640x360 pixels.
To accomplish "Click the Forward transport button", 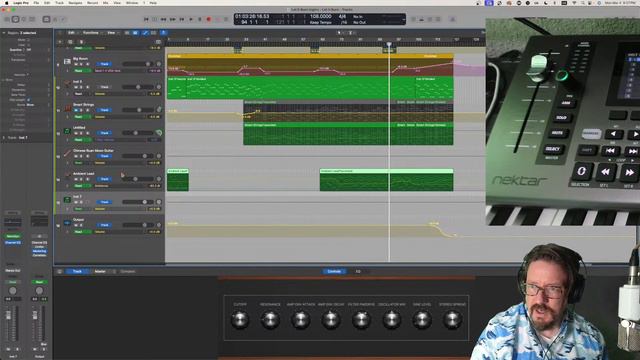I will [173, 19].
